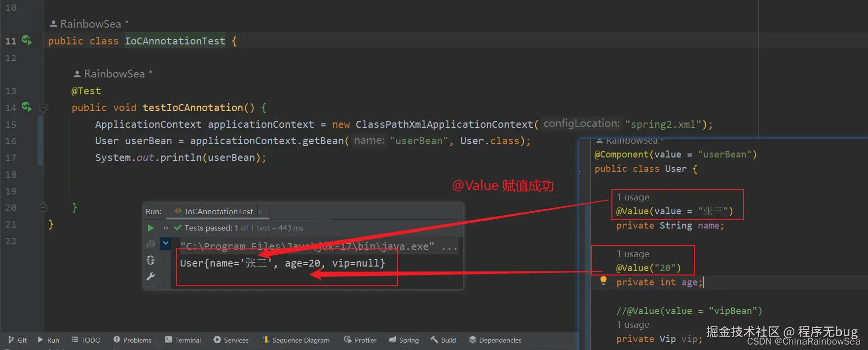Click the method name testIoCAnnotation

[193, 108]
